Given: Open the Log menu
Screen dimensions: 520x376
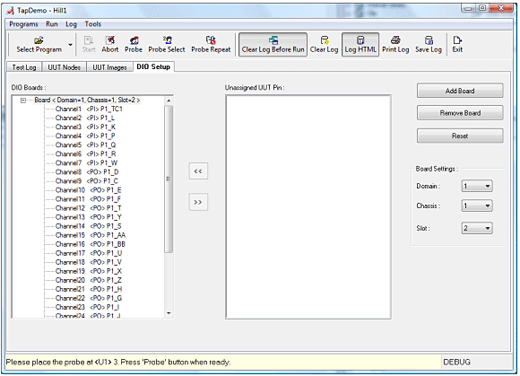Looking at the screenshot, I should tap(71, 24).
